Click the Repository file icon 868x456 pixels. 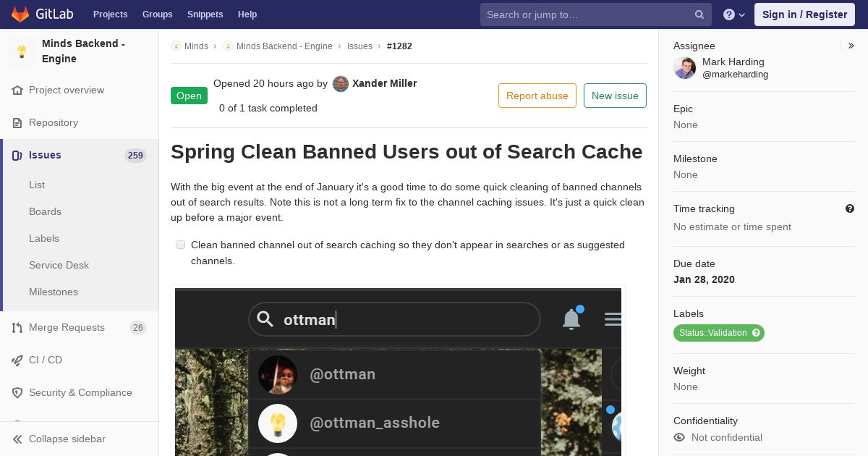[17, 123]
